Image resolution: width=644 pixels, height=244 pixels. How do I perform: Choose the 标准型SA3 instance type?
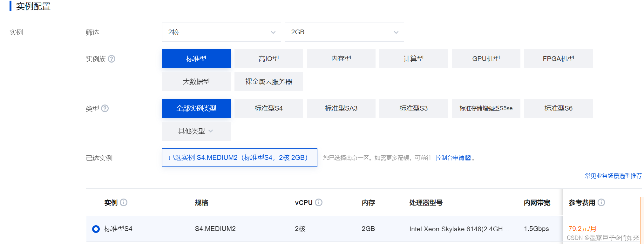click(341, 108)
